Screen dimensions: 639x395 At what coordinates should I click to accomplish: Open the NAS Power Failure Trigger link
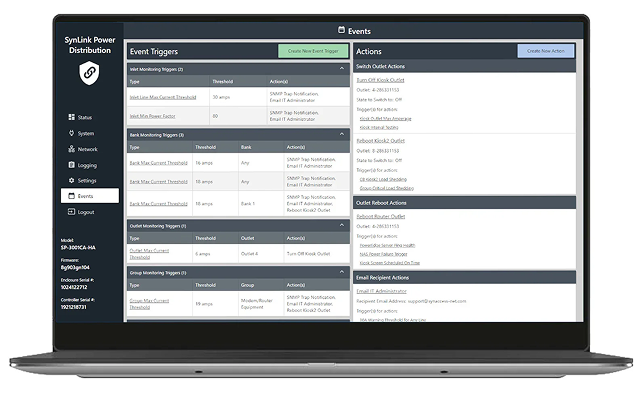[383, 254]
